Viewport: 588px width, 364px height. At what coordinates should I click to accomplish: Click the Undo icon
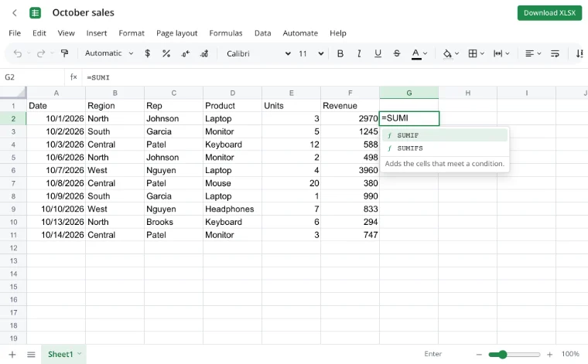click(18, 53)
